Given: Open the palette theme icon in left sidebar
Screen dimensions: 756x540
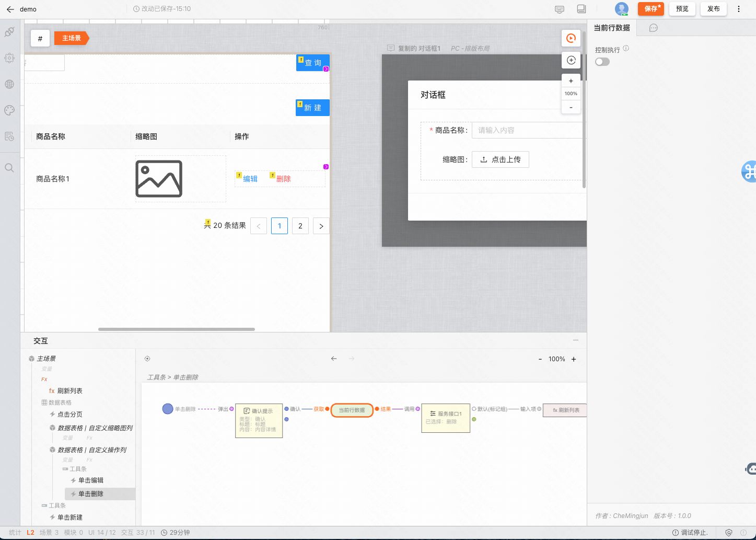Looking at the screenshot, I should click(x=9, y=110).
